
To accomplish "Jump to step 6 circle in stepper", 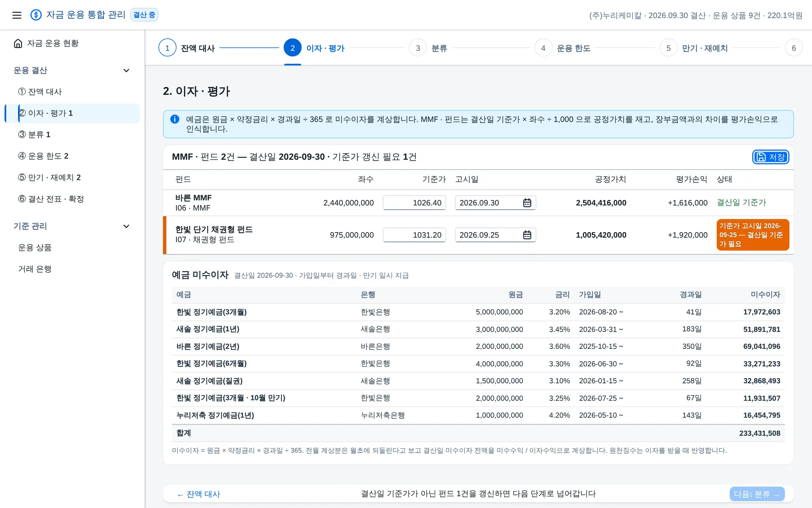I will pos(794,48).
